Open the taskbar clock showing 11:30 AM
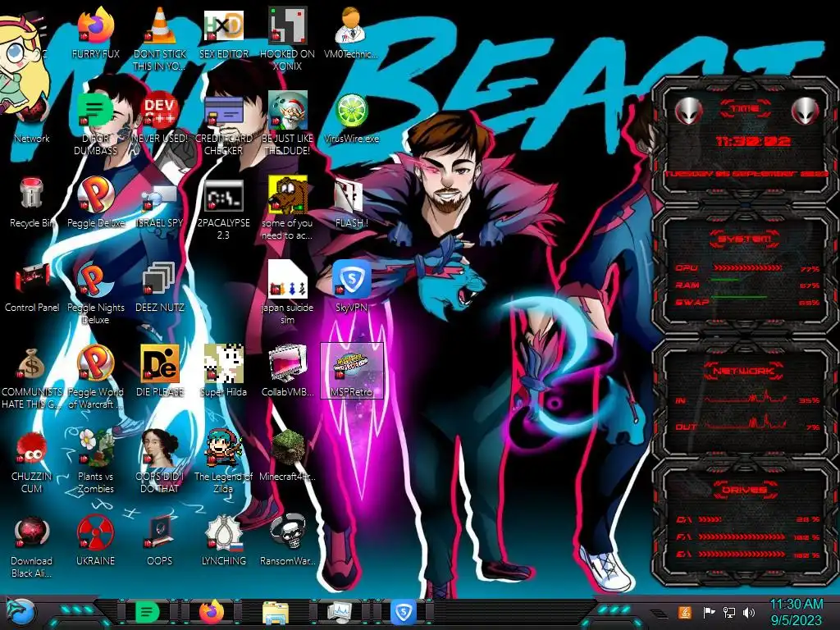This screenshot has height=630, width=840. pos(796,612)
